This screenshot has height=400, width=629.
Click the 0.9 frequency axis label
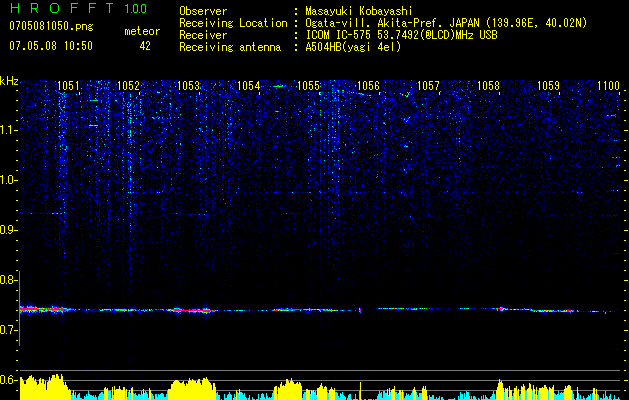coord(8,230)
